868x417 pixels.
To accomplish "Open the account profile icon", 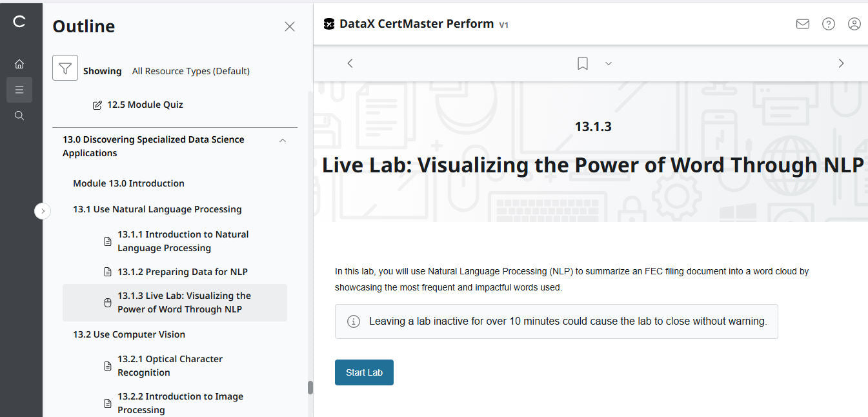I will [854, 23].
